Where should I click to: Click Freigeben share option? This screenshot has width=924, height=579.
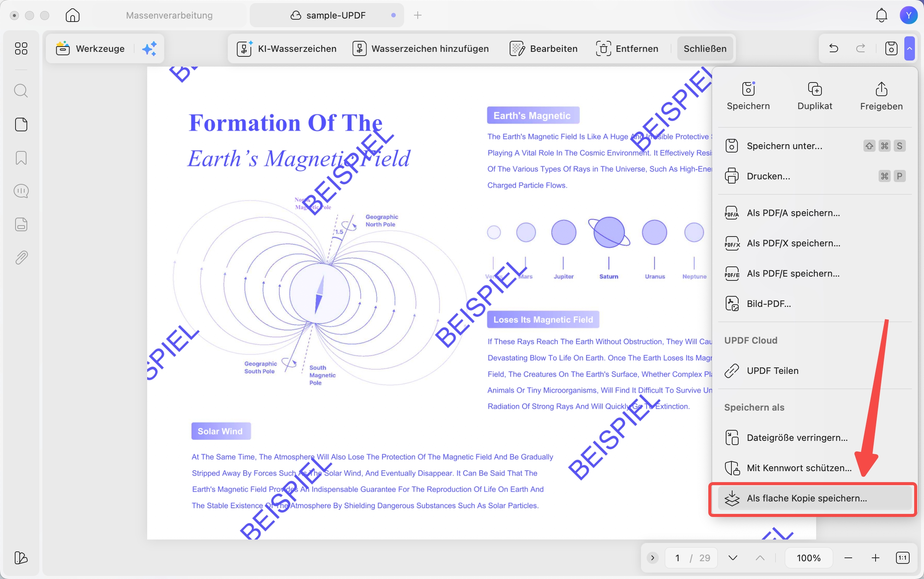[x=881, y=96]
